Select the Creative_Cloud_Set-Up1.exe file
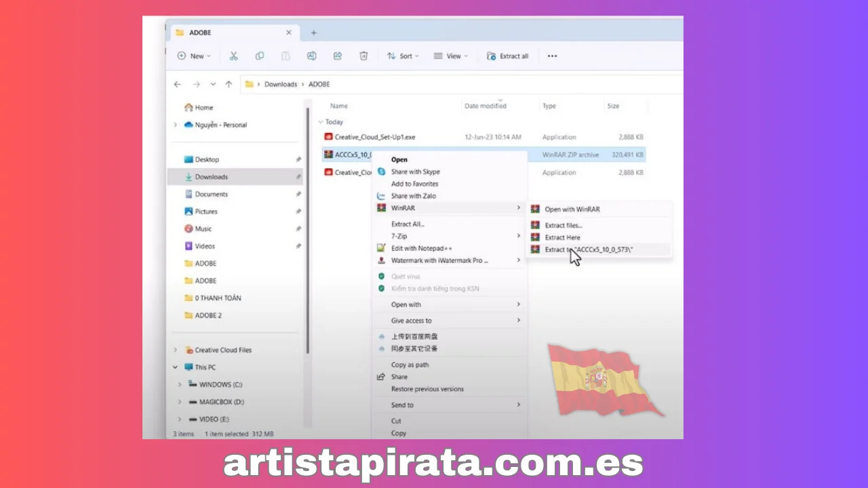 (375, 137)
